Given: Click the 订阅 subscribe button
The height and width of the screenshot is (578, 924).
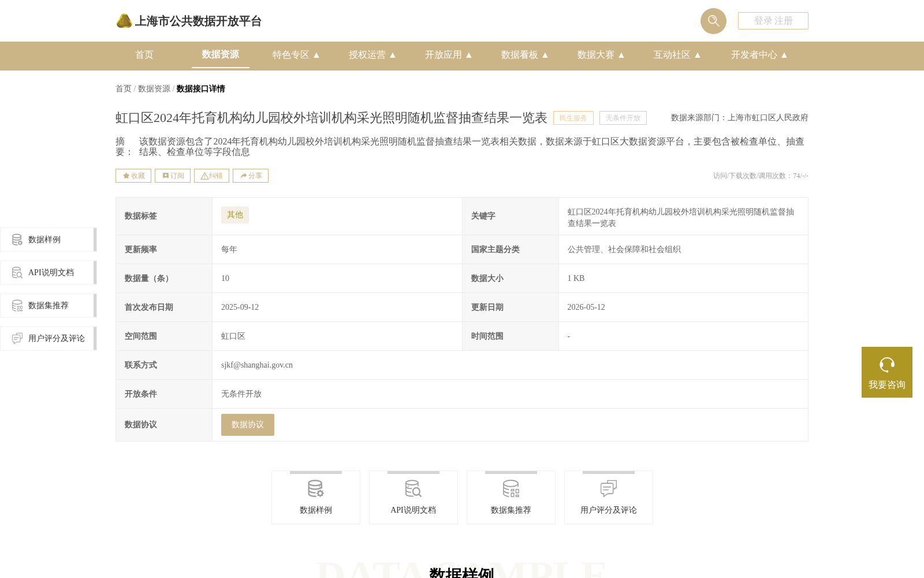Looking at the screenshot, I should pos(173,176).
